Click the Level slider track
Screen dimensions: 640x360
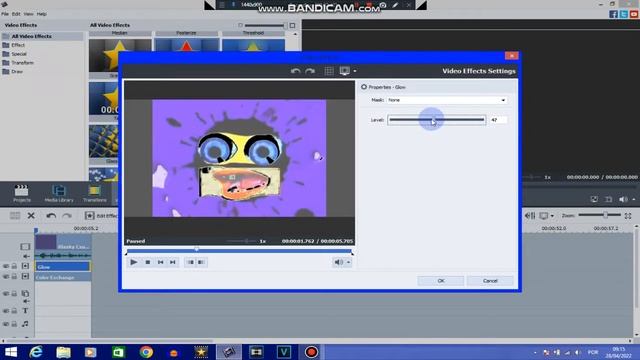point(436,120)
